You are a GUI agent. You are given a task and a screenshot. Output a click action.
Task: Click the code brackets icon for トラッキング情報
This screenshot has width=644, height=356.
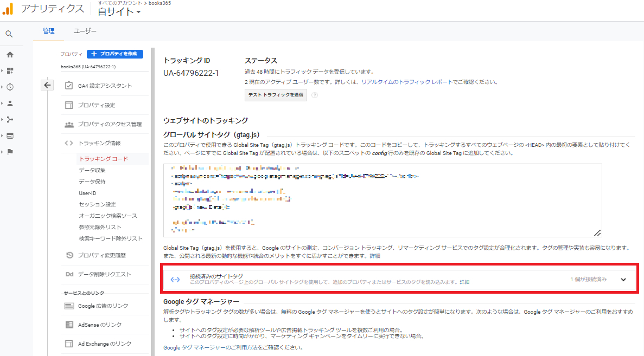[x=68, y=143]
